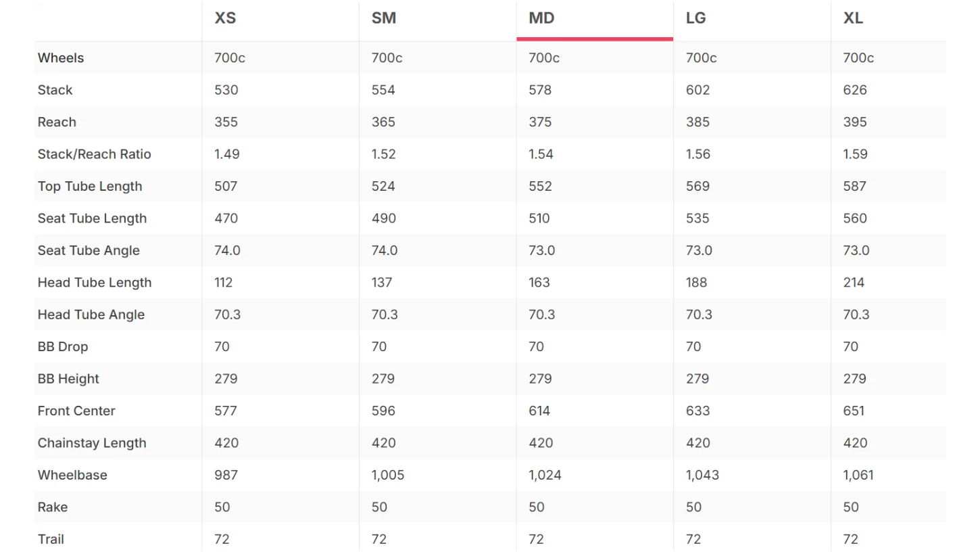Click the XS reach value 355
The image size is (980, 552).
pyautogui.click(x=226, y=122)
